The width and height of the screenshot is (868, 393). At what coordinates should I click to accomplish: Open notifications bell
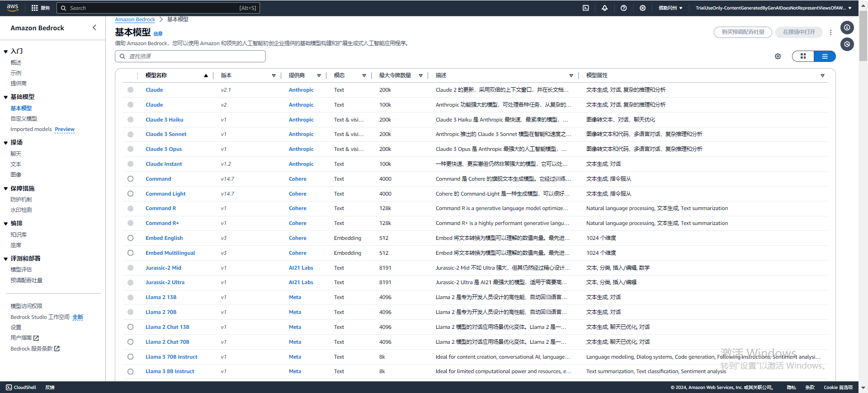coord(604,8)
